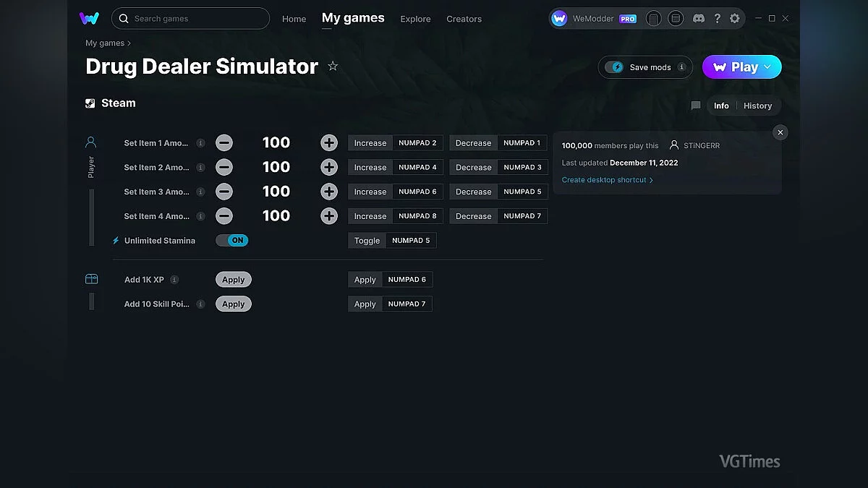Click the Search games field

190,19
